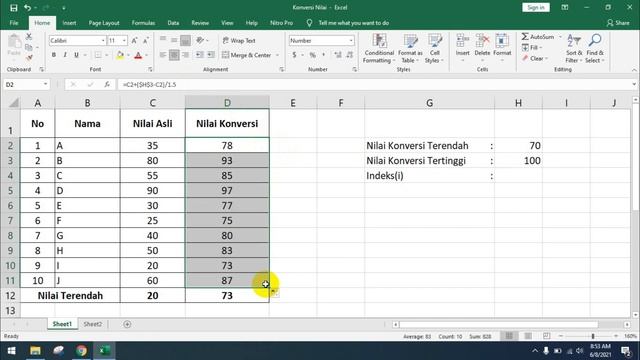Click the Orientation text angle icon
The width and height of the screenshot is (640, 360).
tap(200, 40)
